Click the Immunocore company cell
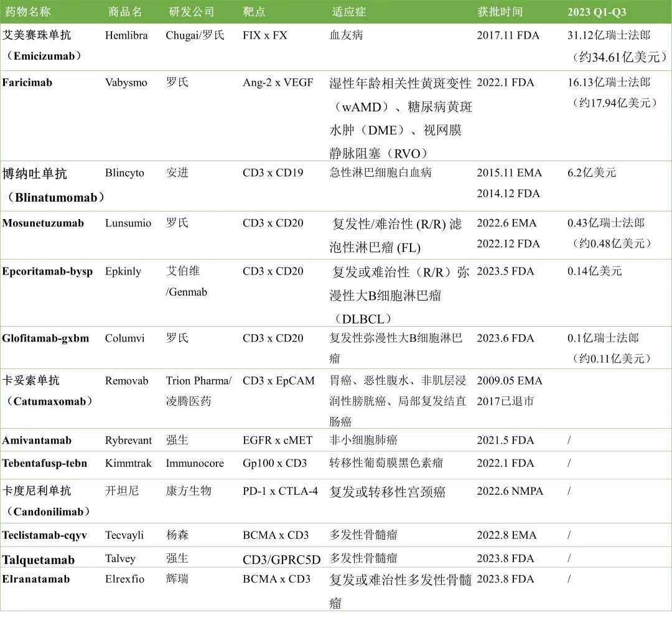 tap(195, 463)
